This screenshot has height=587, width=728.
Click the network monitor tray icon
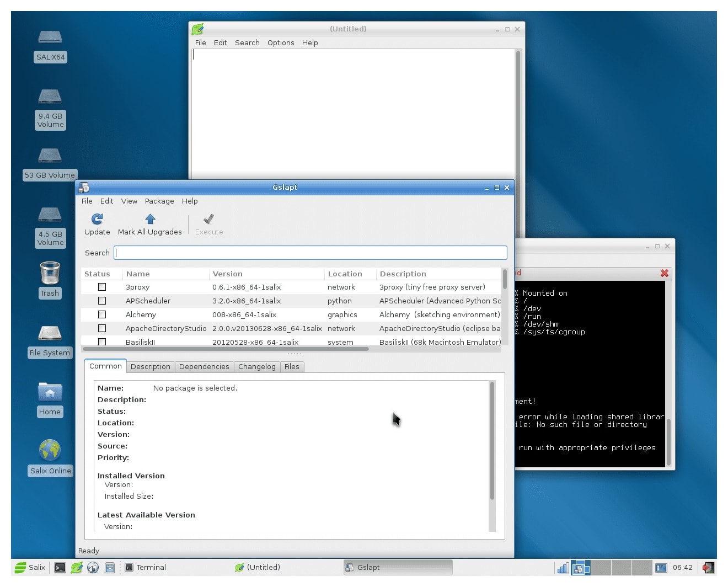coord(563,567)
